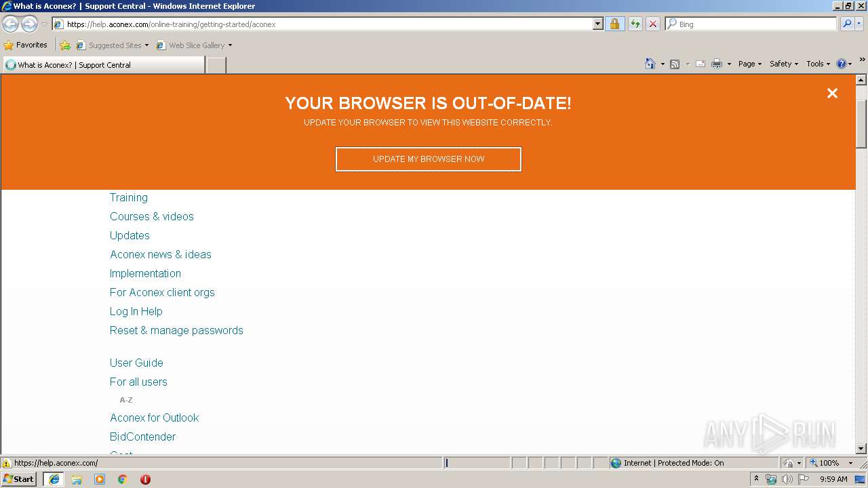Open the Chrome taskbar icon
Viewport: 868px width, 488px height.
[x=123, y=479]
